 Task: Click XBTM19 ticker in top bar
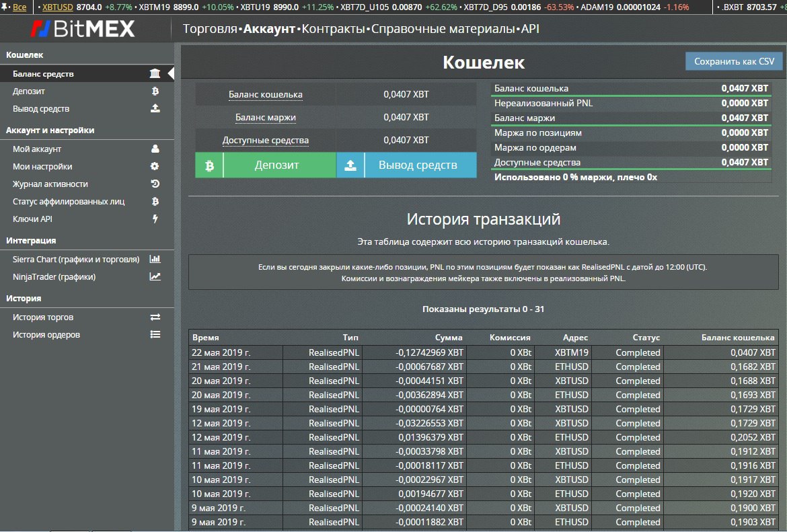click(x=155, y=7)
